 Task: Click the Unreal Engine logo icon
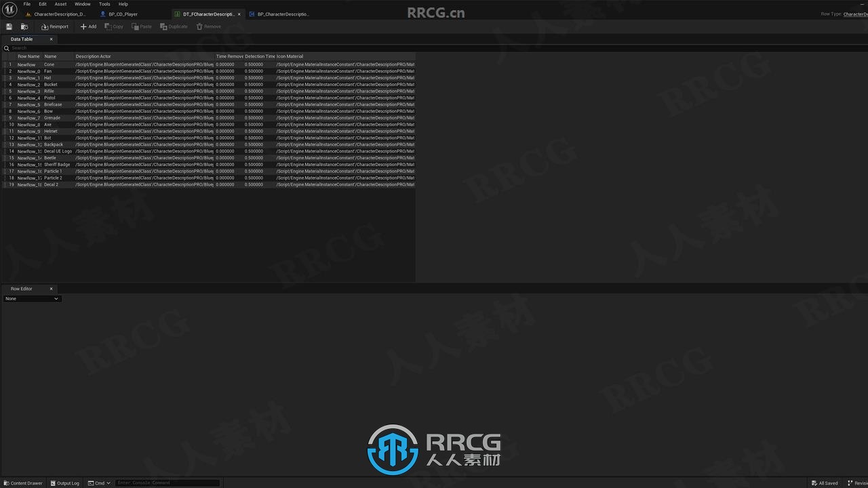tap(9, 9)
